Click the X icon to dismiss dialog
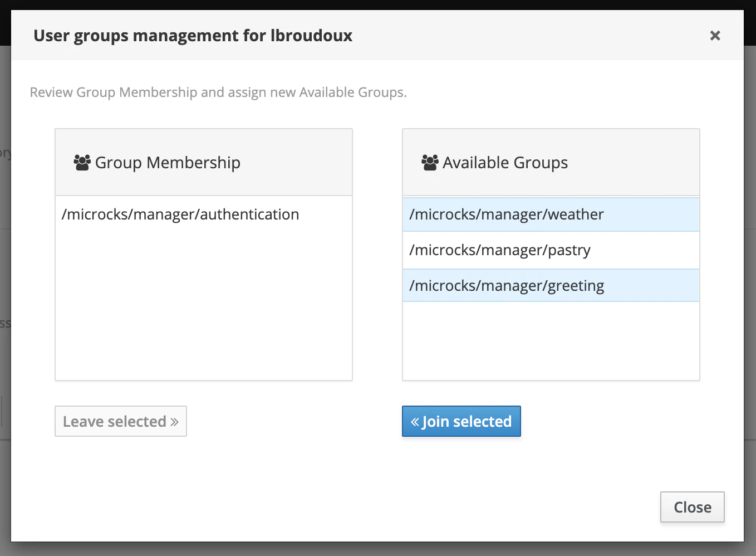The height and width of the screenshot is (556, 756). tap(715, 36)
